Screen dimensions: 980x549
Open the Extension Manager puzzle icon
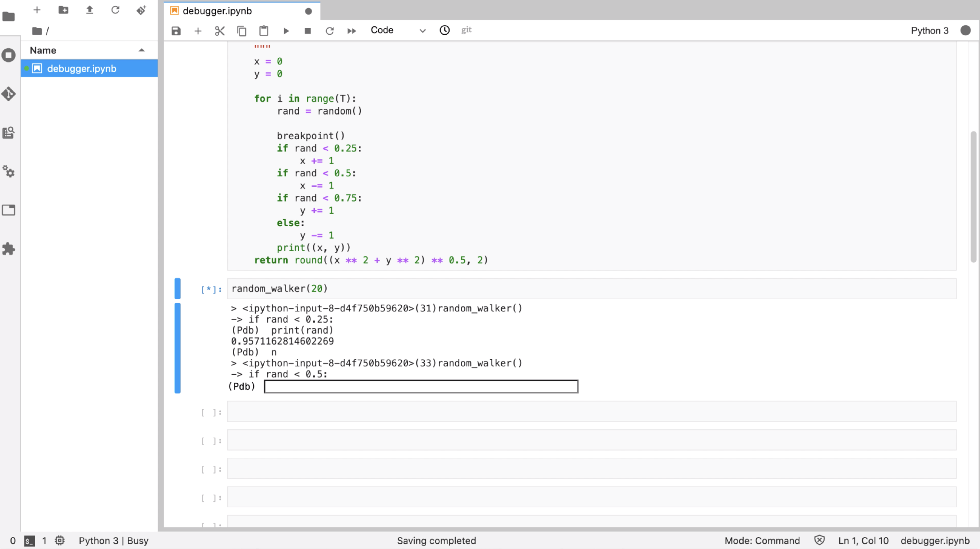pyautogui.click(x=9, y=249)
